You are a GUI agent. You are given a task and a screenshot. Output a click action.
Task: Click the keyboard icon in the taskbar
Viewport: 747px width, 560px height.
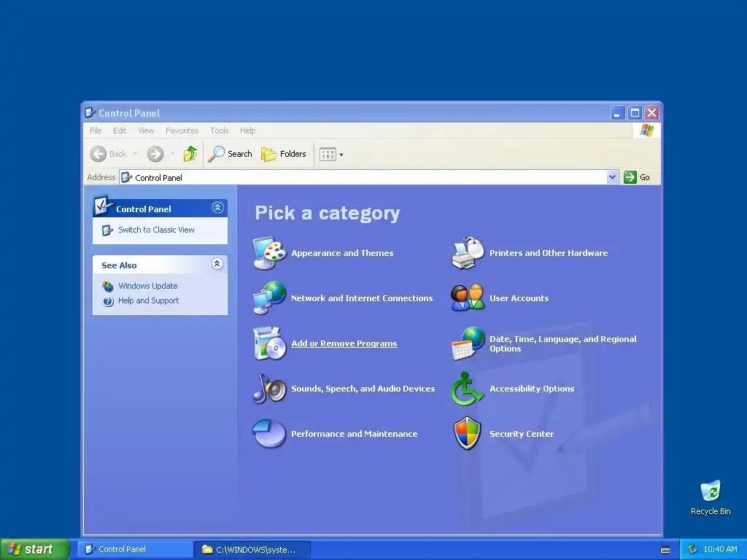click(665, 550)
